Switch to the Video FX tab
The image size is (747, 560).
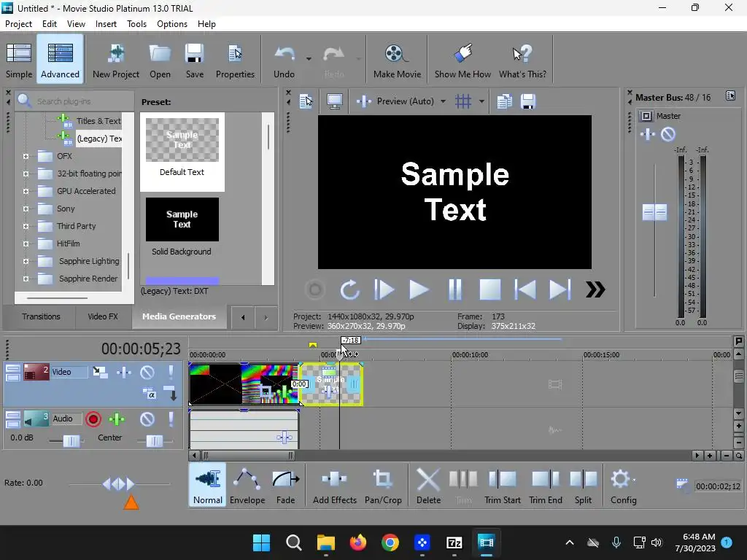[x=103, y=316]
